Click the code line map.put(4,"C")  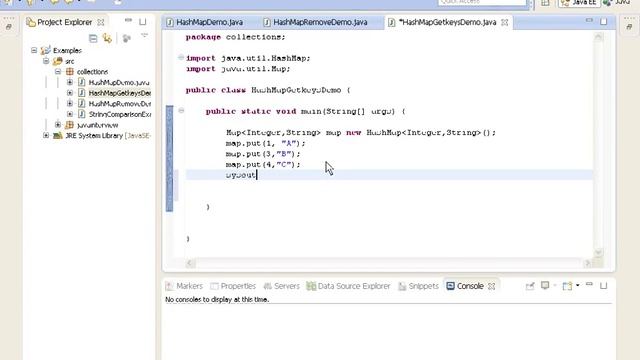point(263,164)
